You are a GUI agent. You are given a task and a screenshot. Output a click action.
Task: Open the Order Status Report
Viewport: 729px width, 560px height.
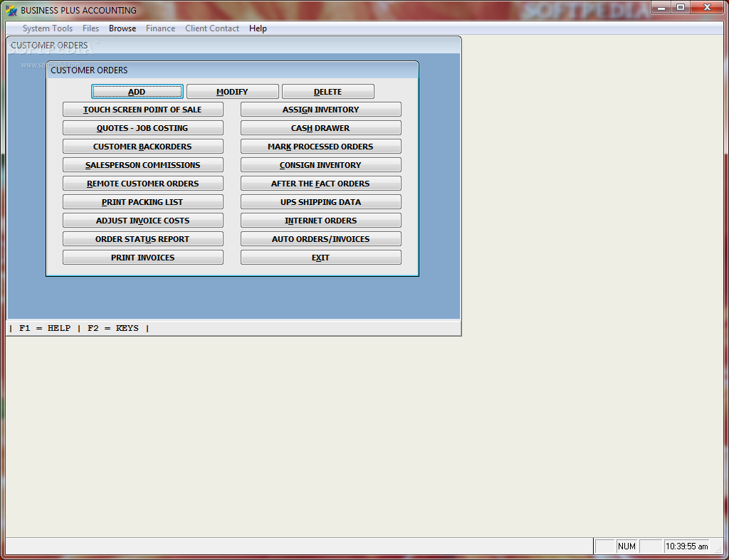[142, 239]
